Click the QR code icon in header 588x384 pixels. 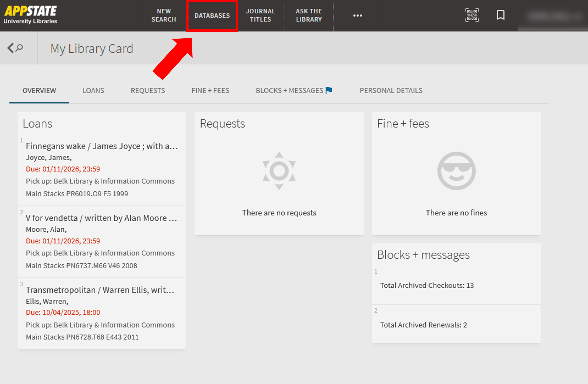[472, 15]
